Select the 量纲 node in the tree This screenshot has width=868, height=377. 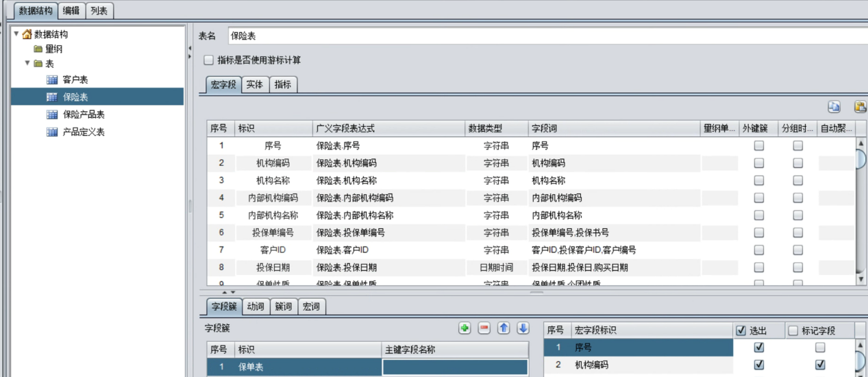point(54,49)
